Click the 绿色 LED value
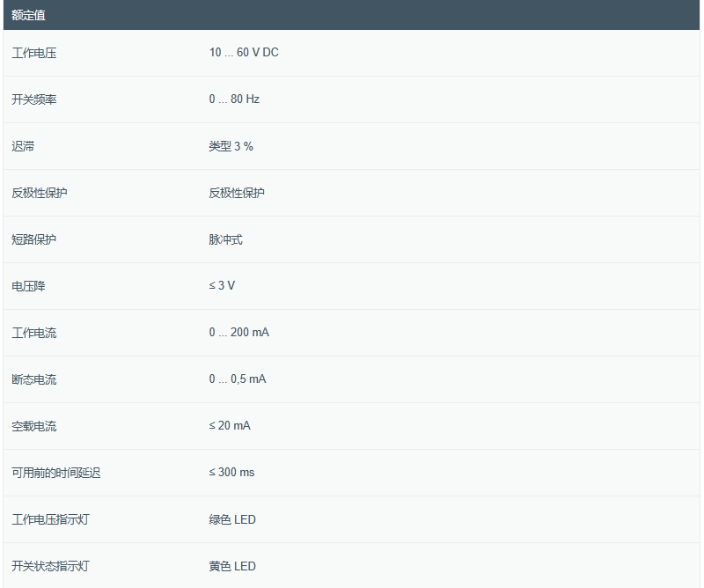The height and width of the screenshot is (588, 704). pyautogui.click(x=232, y=519)
